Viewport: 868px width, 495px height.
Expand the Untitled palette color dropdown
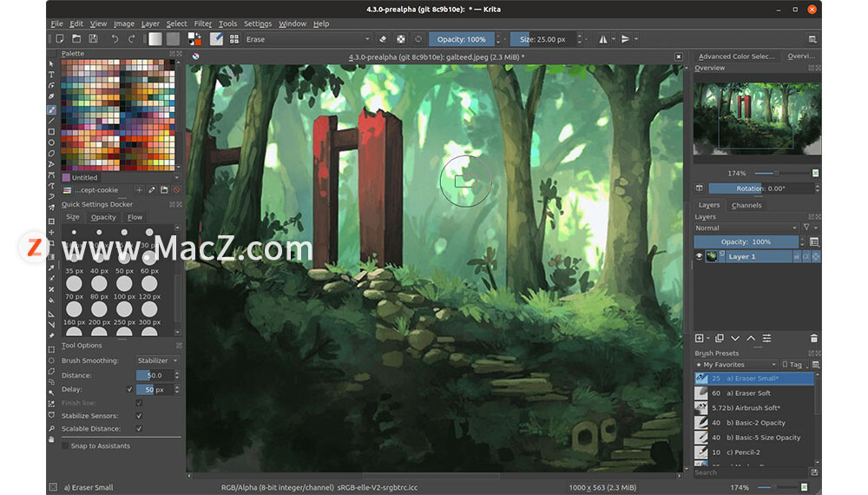(176, 178)
